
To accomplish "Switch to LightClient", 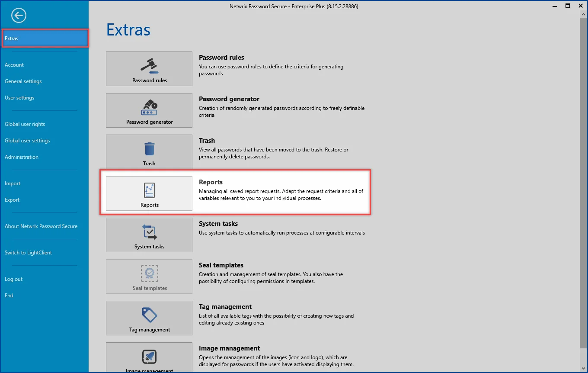I will [x=29, y=253].
